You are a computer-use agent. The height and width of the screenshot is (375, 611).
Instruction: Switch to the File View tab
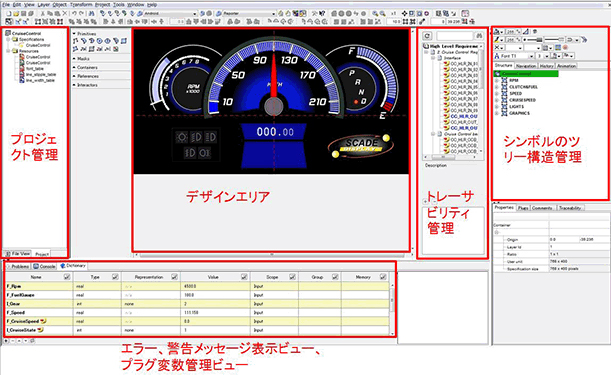(18, 254)
